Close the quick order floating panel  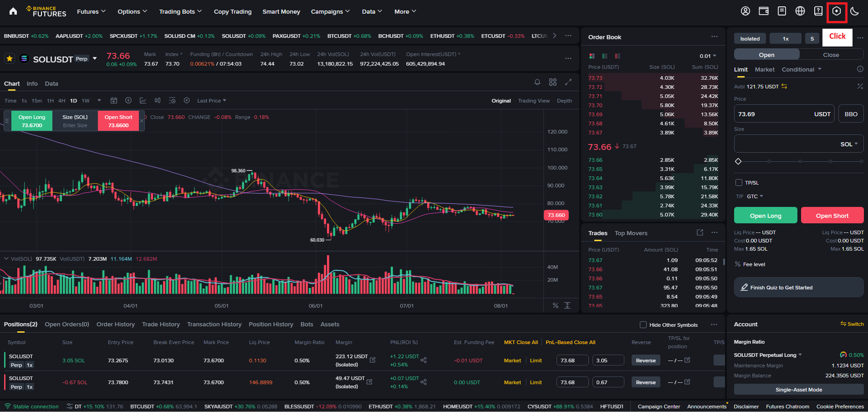[142, 121]
